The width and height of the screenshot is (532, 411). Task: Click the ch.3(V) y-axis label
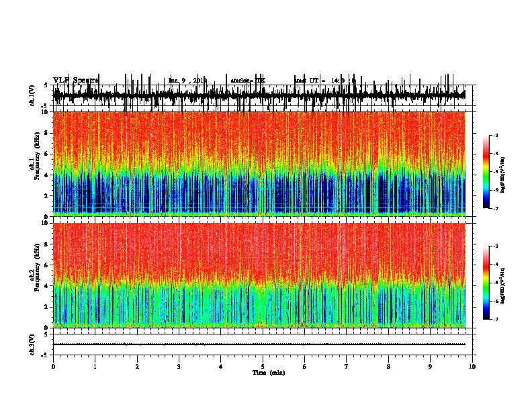[32, 345]
